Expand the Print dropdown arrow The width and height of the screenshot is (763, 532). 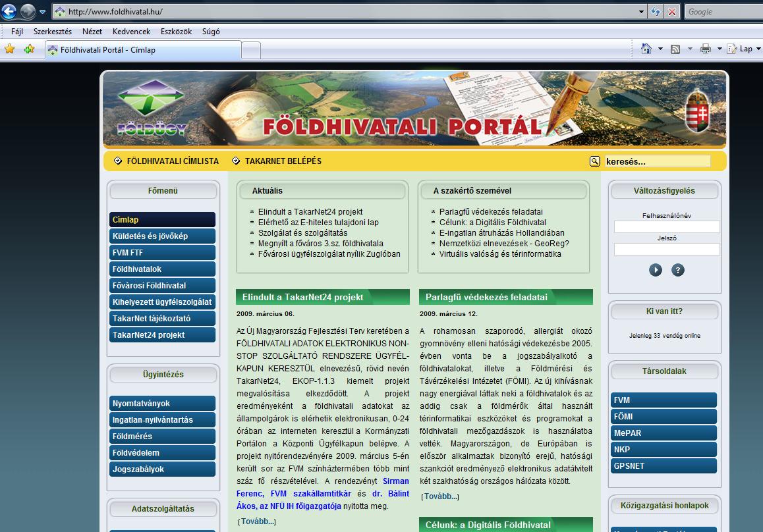coord(720,49)
